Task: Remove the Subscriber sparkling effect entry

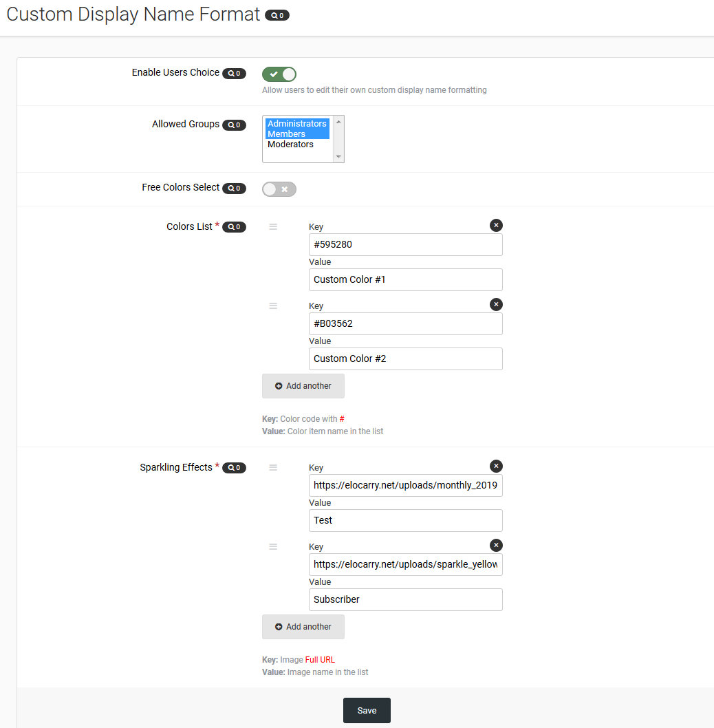Action: click(496, 545)
